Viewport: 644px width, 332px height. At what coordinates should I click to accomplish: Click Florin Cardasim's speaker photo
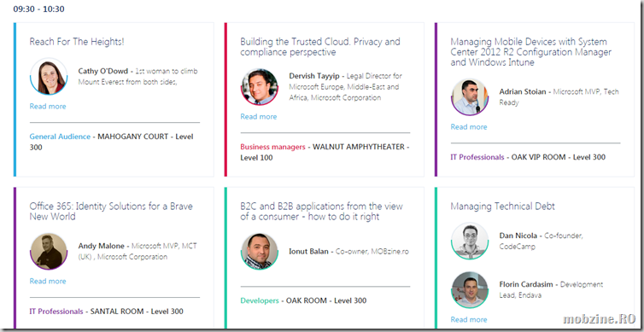[470, 289]
